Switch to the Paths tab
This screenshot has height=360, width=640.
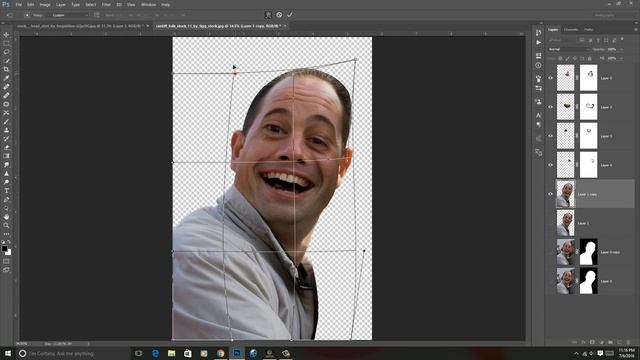click(x=588, y=29)
